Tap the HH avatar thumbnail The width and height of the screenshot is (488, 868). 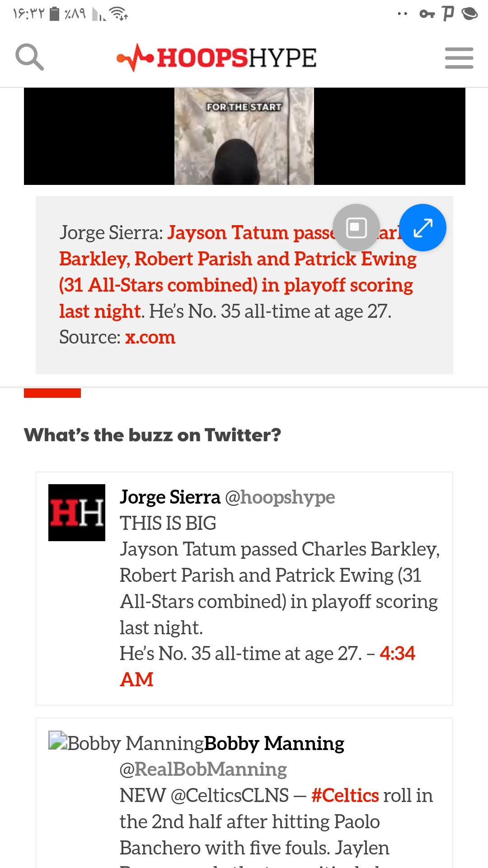click(x=77, y=513)
